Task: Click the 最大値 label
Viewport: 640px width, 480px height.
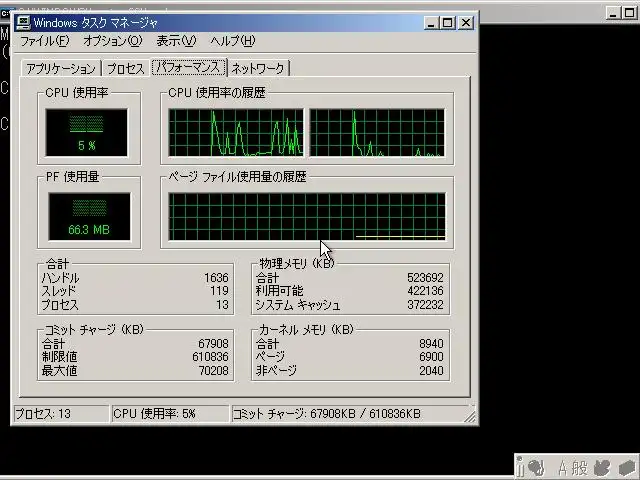Action: coord(59,371)
